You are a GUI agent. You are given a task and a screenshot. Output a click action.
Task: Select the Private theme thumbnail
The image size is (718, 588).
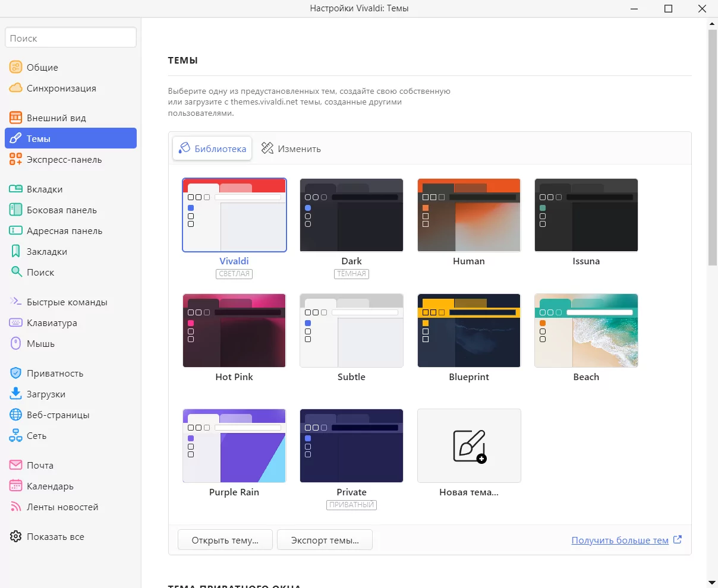352,445
